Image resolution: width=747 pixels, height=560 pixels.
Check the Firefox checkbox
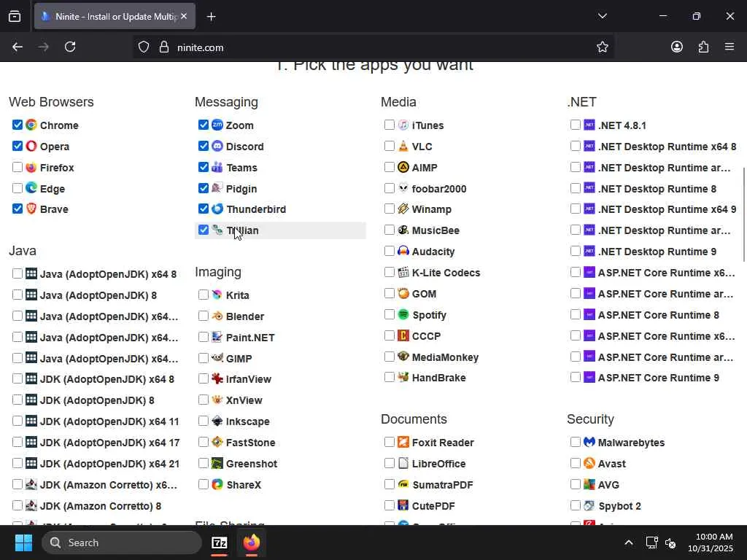click(18, 167)
